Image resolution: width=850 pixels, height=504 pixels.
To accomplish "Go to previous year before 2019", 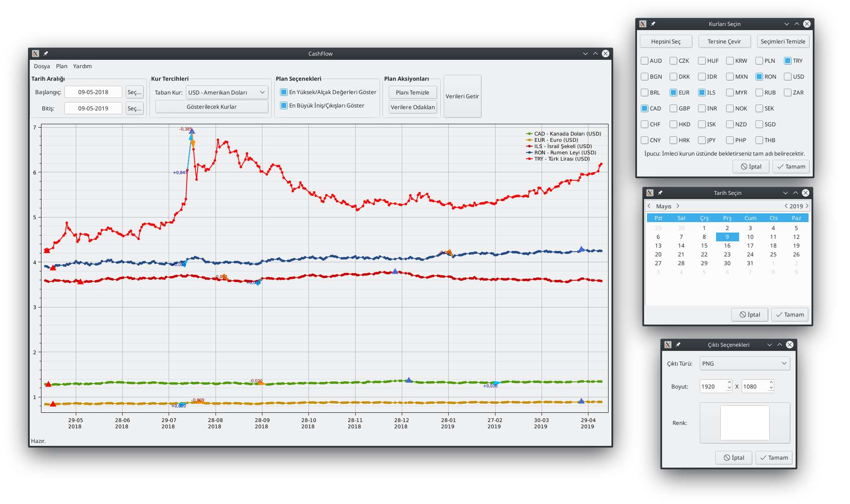I will tap(786, 206).
